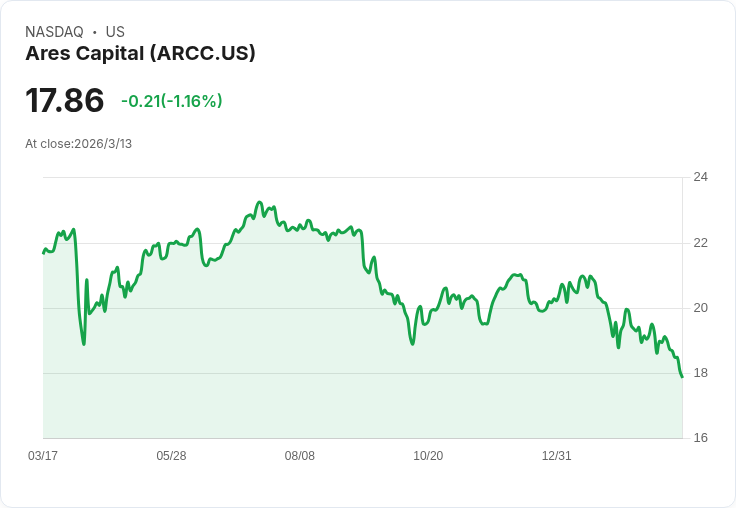Screen dimensions: 736x508
Task: Click the 12/31 date on x-axis
Action: point(557,456)
